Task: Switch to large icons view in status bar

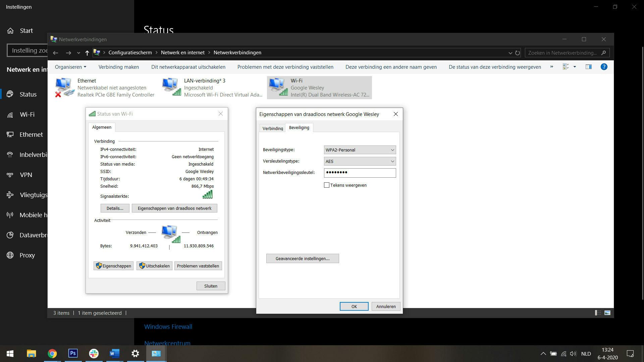Action: (607, 313)
